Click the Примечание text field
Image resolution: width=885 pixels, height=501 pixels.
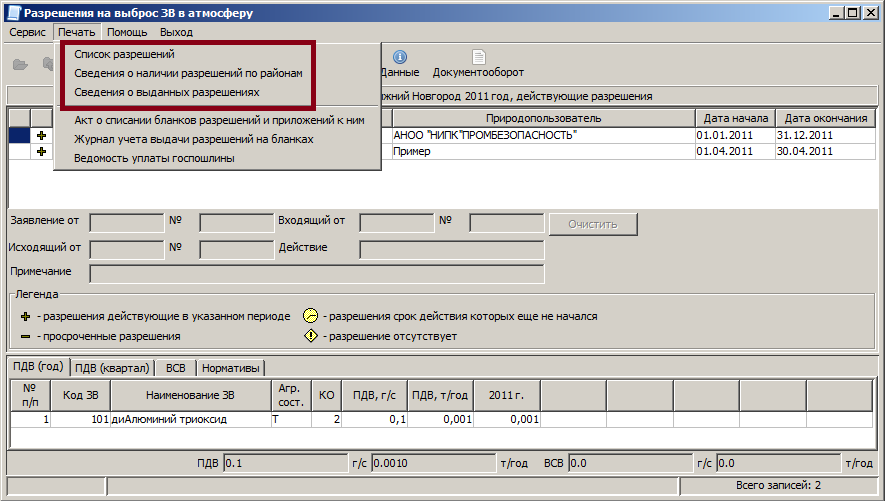316,273
